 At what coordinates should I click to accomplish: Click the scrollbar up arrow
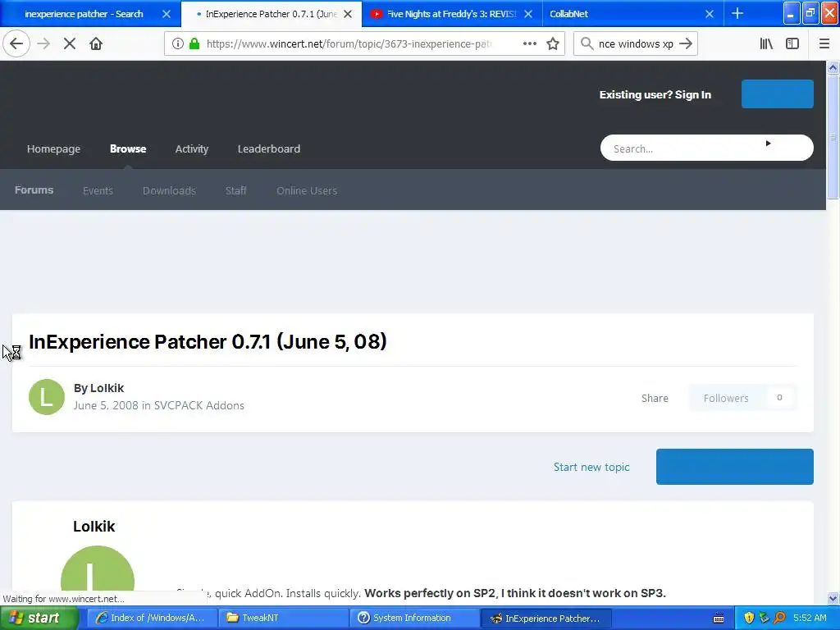pyautogui.click(x=833, y=67)
